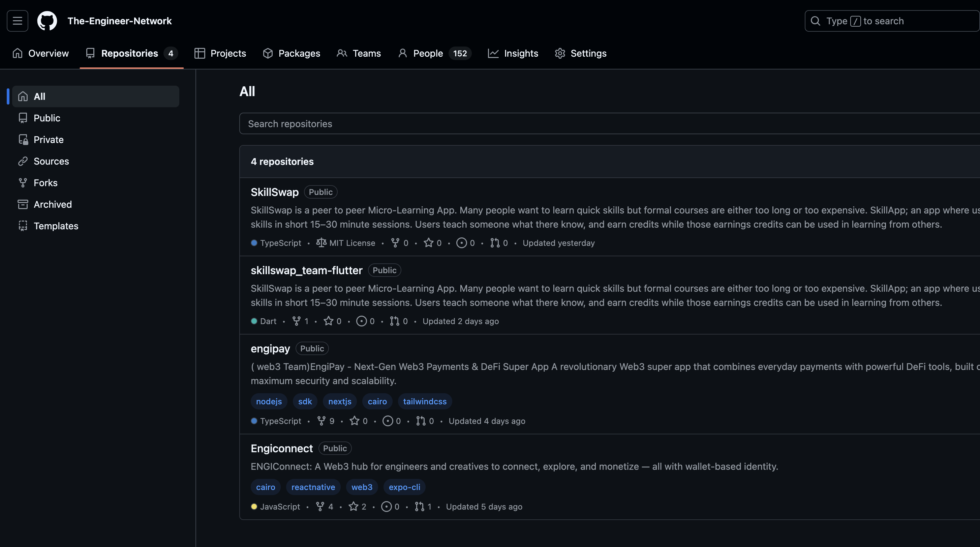Filter by Templates in sidebar

[56, 226]
